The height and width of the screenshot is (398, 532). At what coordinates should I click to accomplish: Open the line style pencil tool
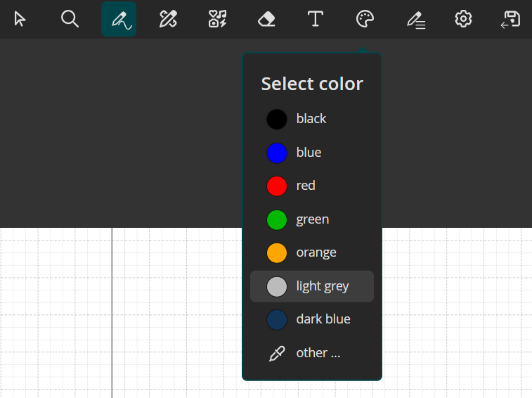pyautogui.click(x=415, y=19)
